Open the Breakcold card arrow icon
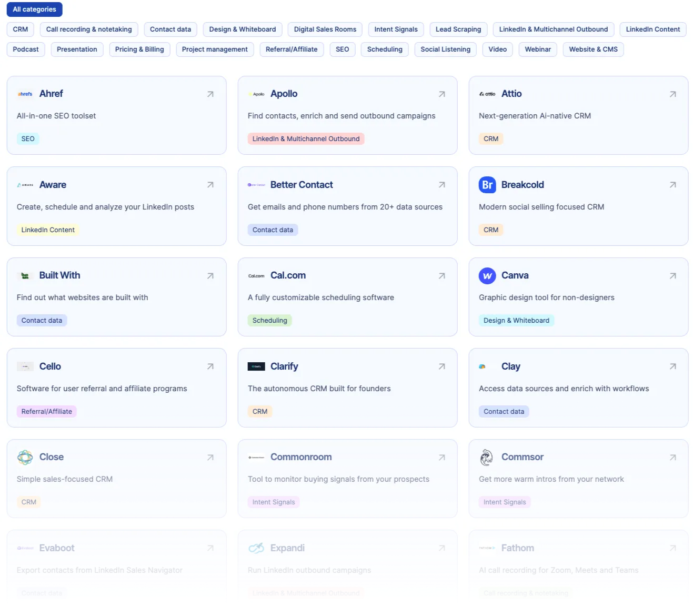 [x=673, y=185]
